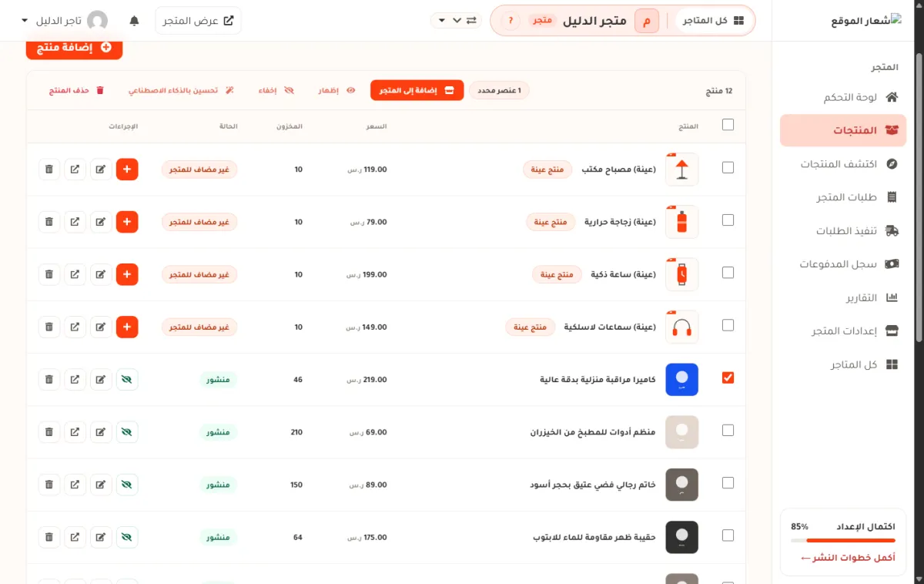924x584 pixels.
Task: Click bulk Add to Store (إضافة إلى المتجر) button
Action: tap(417, 90)
